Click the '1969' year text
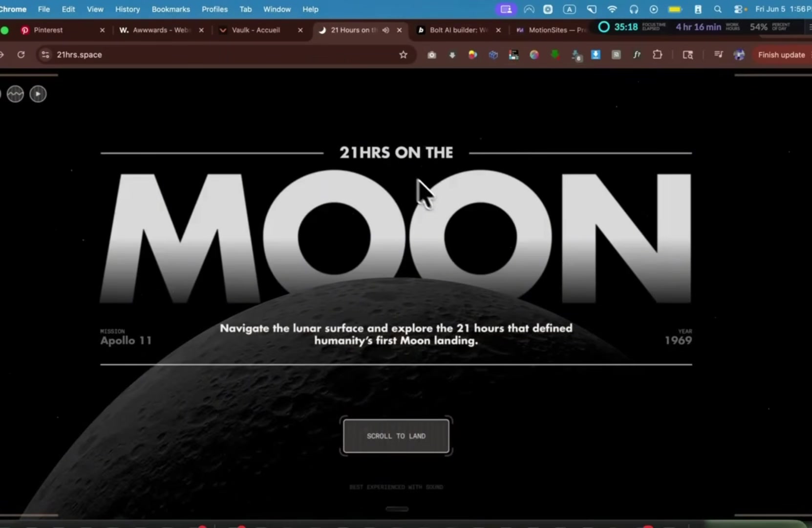Viewport: 812px width, 528px height. [x=678, y=341]
